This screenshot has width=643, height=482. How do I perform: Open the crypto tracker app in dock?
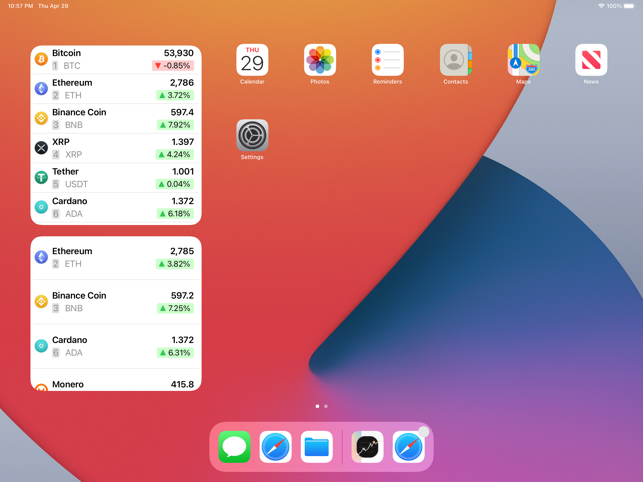point(367,447)
